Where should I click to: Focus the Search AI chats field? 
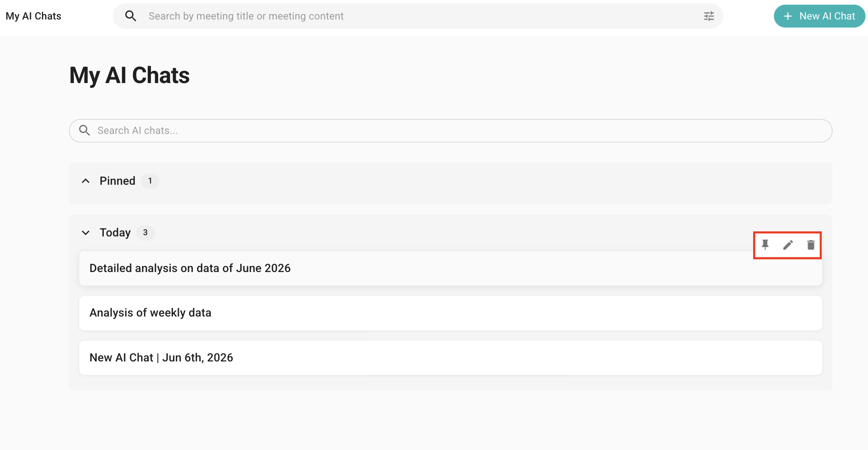(451, 131)
